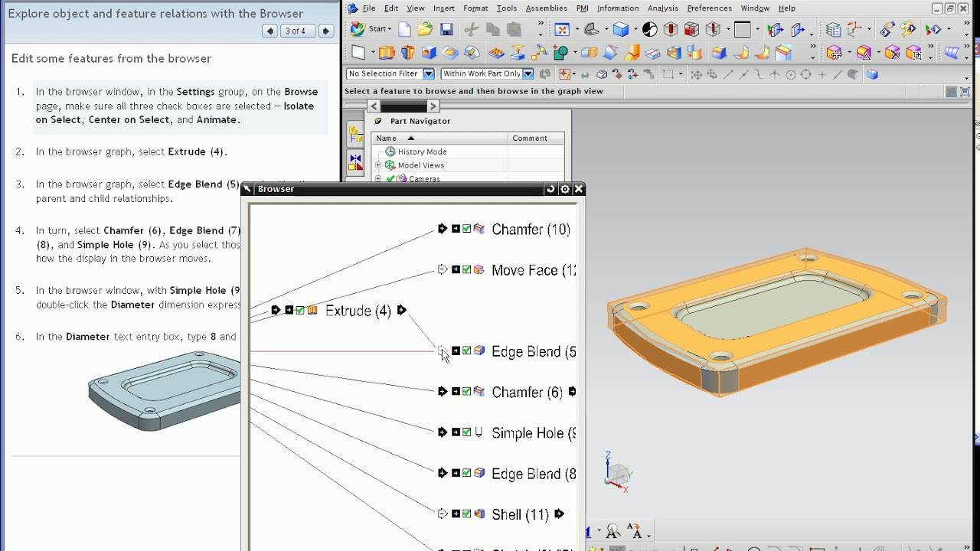Toggle the Extrude (4) green checkbox

point(300,310)
